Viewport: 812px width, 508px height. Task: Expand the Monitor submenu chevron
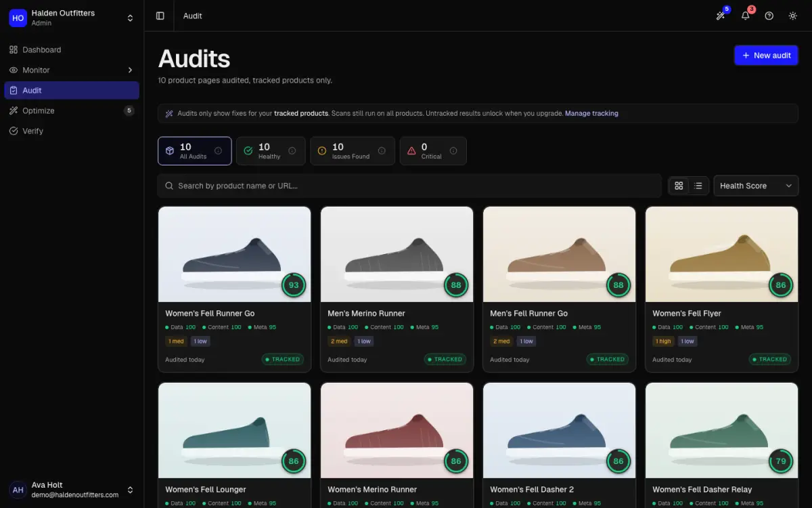130,70
